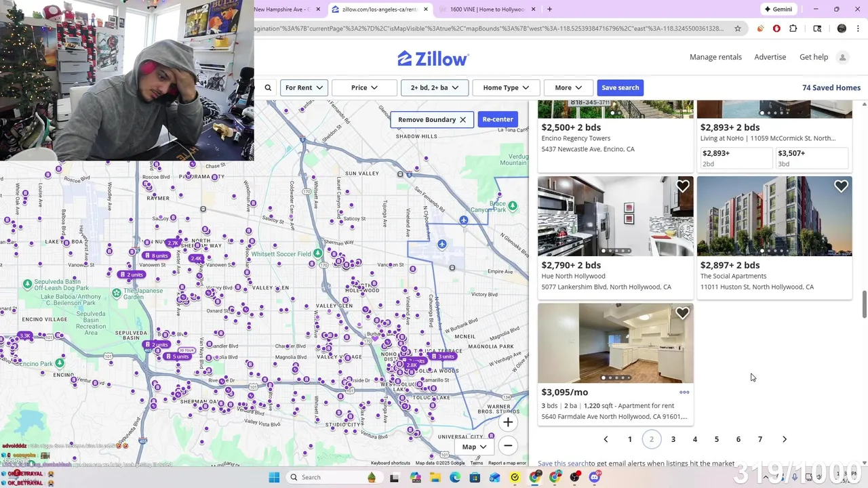Go to results page 5
Image resolution: width=868 pixels, height=488 pixels.
pos(717,439)
